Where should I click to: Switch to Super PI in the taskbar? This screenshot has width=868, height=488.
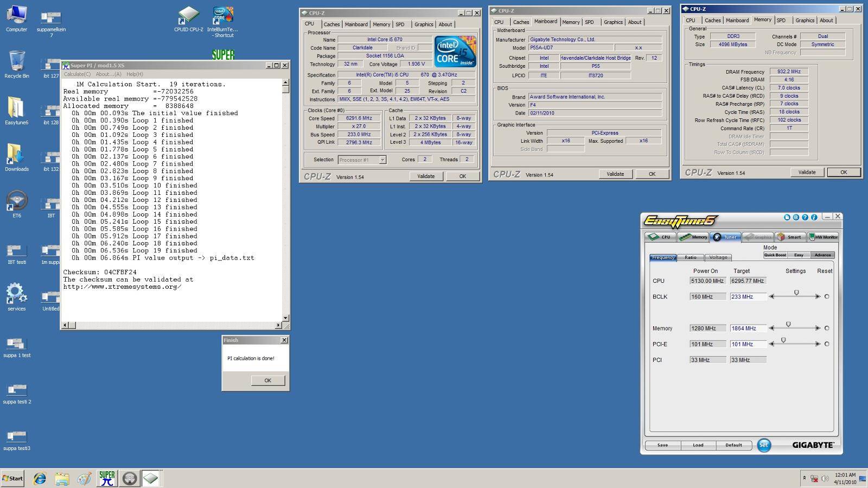107,478
